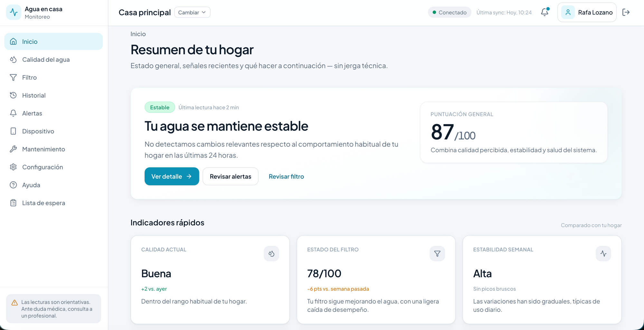Click the Revisar alertas button

click(x=230, y=176)
